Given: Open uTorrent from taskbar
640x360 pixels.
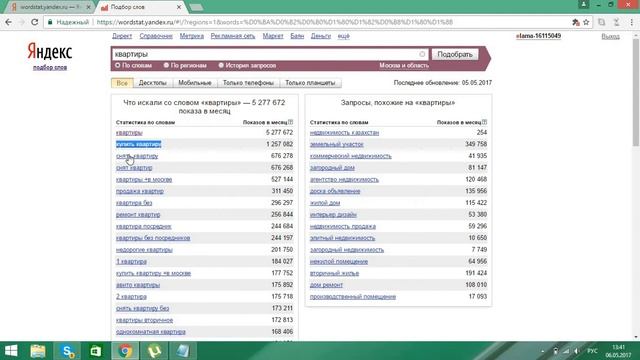Looking at the screenshot, I should coord(154,351).
